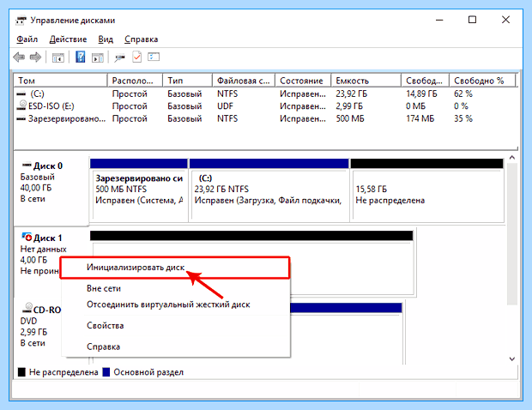The height and width of the screenshot is (410, 532).
Task: Toggle the action pane toolbar icon
Action: [97, 57]
